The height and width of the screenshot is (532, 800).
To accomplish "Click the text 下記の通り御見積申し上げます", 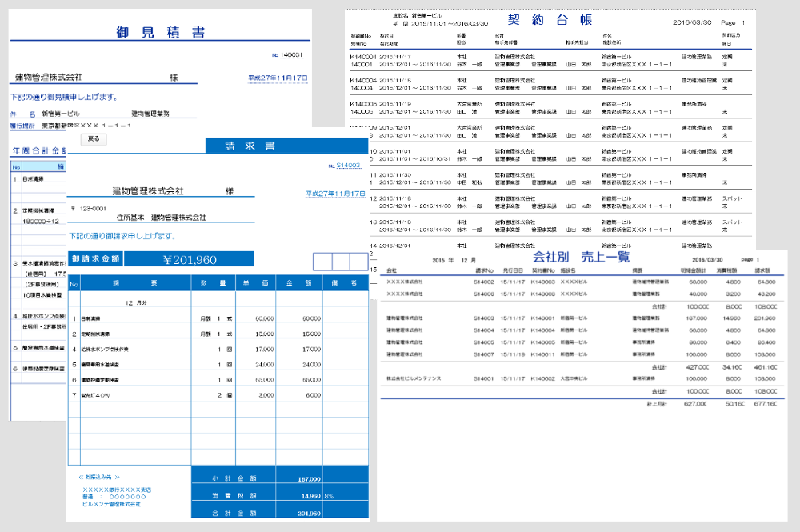I will pos(64,97).
